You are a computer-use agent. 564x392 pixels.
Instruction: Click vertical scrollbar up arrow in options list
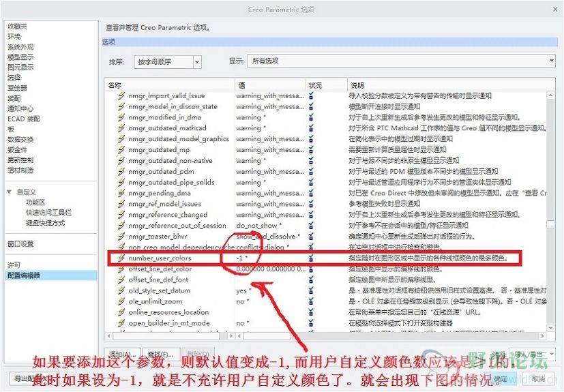(550, 95)
